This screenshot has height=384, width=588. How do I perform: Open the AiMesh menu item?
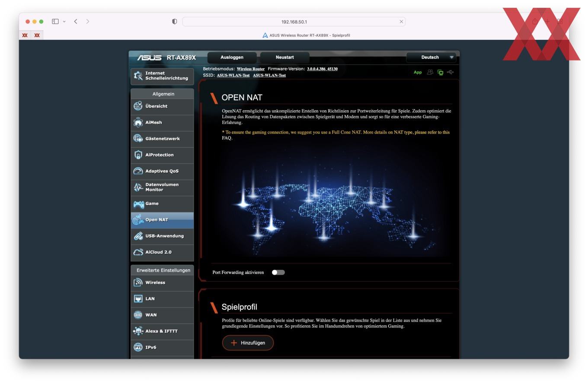click(x=162, y=123)
